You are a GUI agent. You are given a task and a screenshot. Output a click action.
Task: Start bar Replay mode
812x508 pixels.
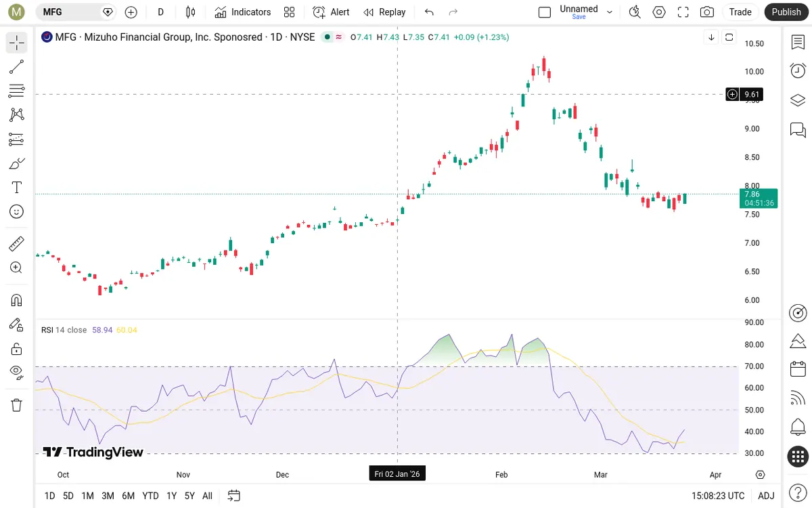click(384, 12)
